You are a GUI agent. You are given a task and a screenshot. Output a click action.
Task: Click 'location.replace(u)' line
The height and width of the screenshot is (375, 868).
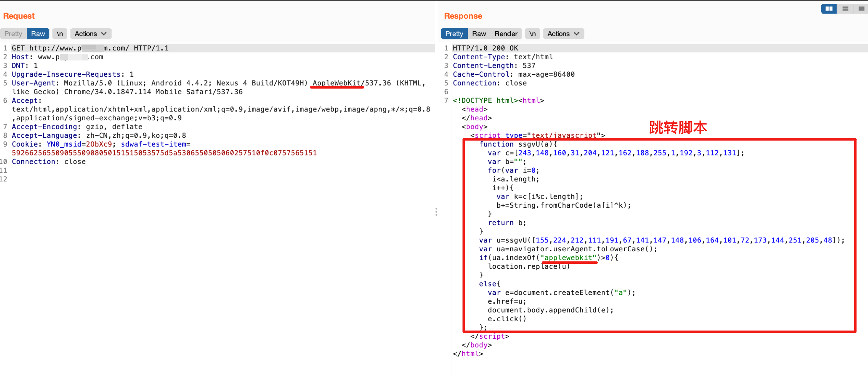tap(529, 267)
